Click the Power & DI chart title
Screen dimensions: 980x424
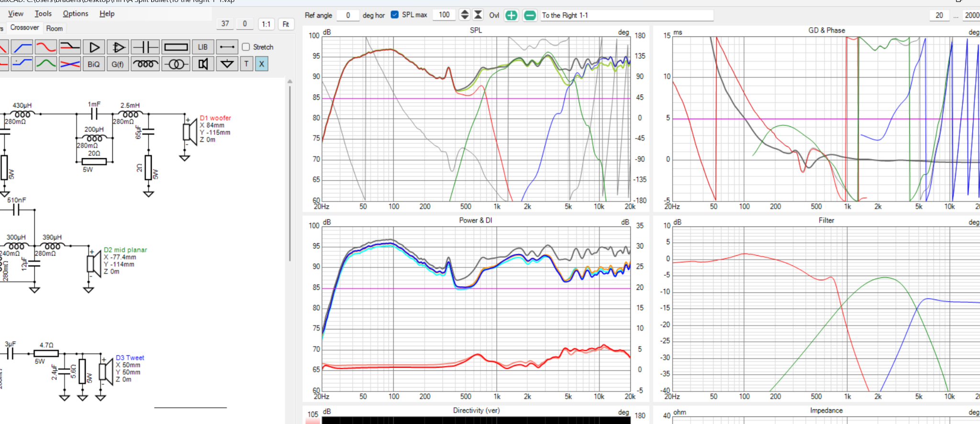coord(475,220)
